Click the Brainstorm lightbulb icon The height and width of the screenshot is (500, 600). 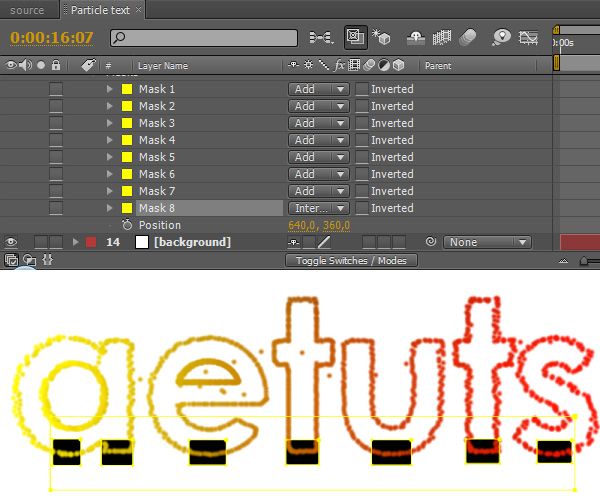(x=501, y=37)
